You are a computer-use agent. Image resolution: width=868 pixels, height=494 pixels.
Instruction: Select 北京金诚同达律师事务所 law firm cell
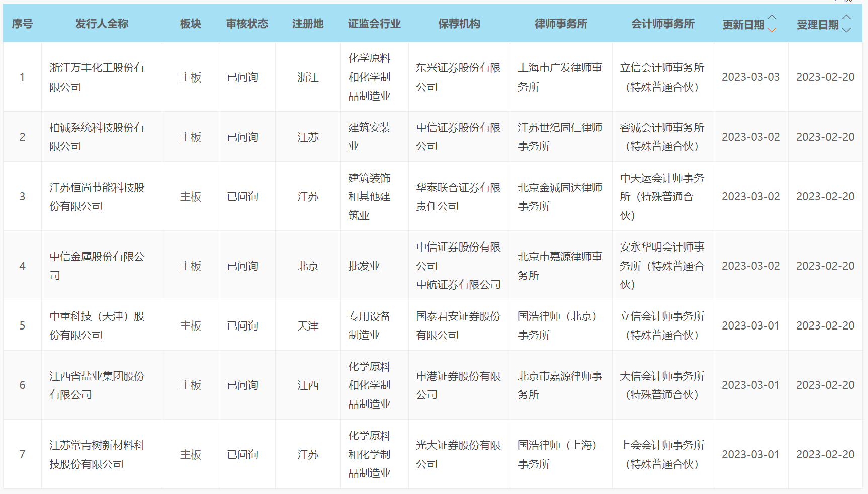click(561, 197)
